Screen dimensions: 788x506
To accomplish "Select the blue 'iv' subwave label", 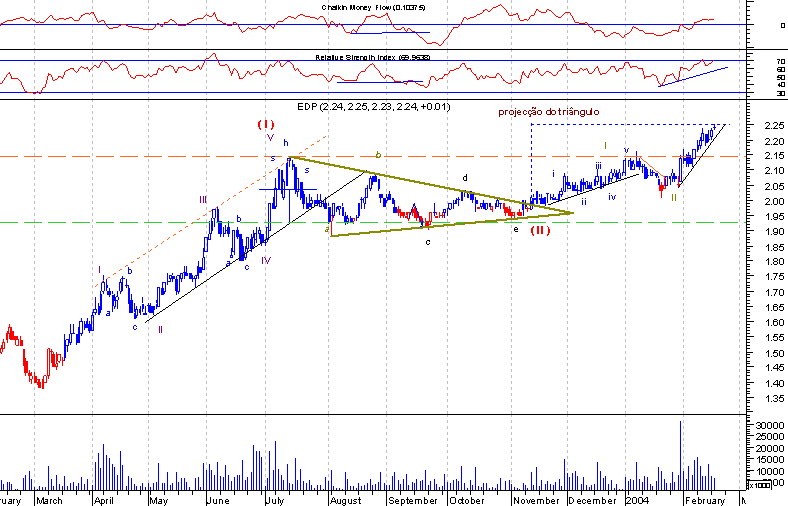I will (x=612, y=197).
